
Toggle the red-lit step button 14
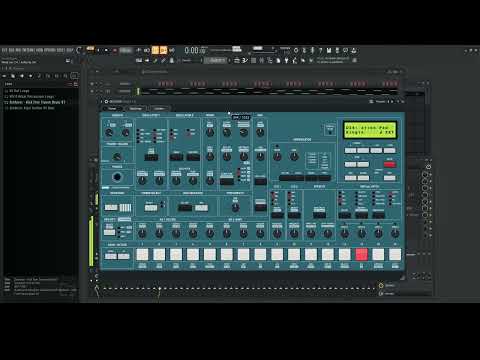point(361,254)
